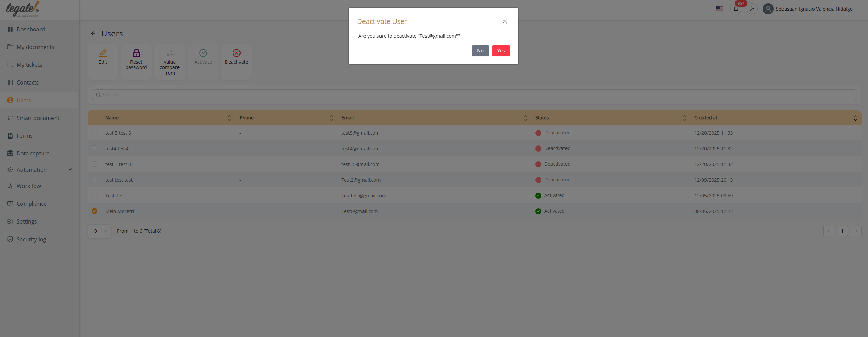Open the rows-per-page dropdown showing 10
Image resolution: width=868 pixels, height=337 pixels.
click(x=99, y=231)
